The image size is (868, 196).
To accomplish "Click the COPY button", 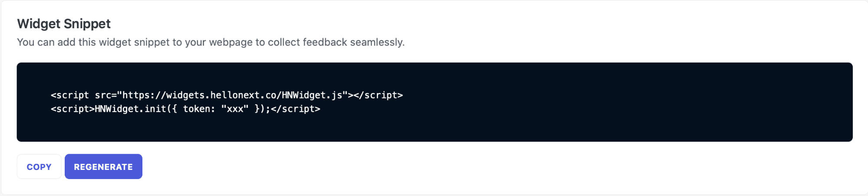I will coord(39,166).
